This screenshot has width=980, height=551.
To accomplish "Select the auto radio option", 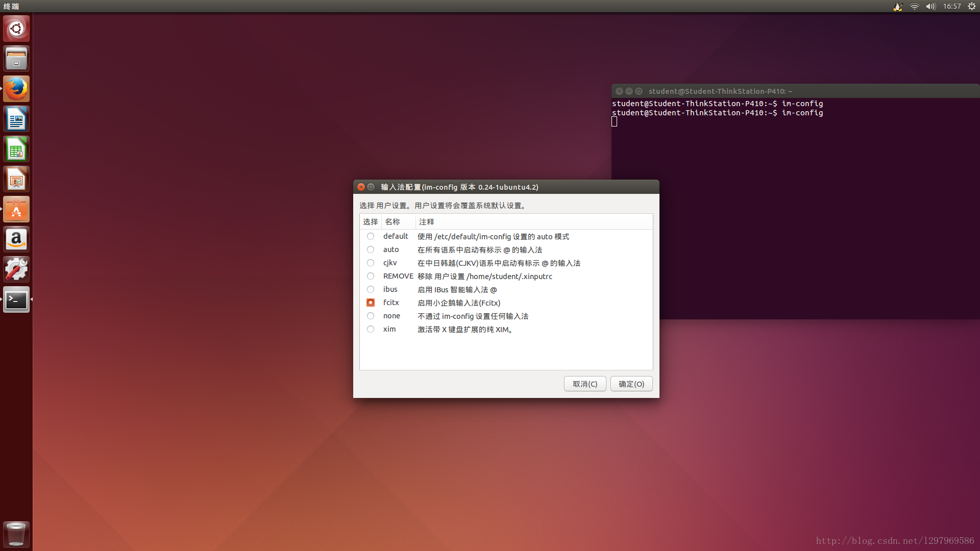I will (x=371, y=249).
